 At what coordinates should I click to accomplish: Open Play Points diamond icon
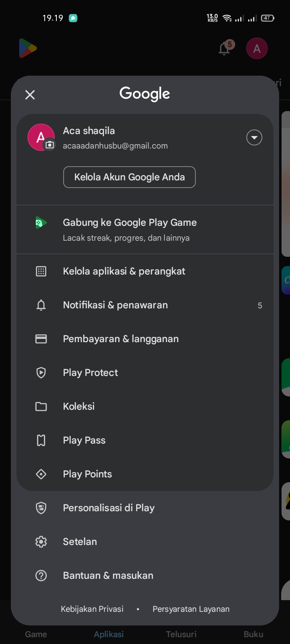(41, 474)
